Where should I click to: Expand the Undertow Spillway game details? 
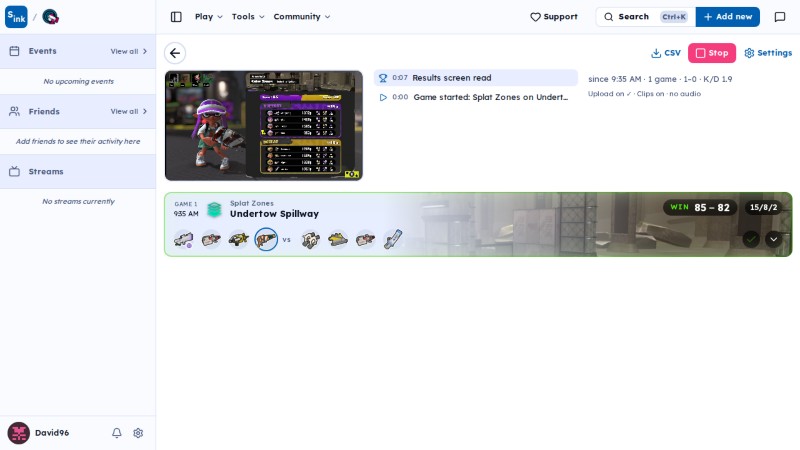[x=773, y=239]
